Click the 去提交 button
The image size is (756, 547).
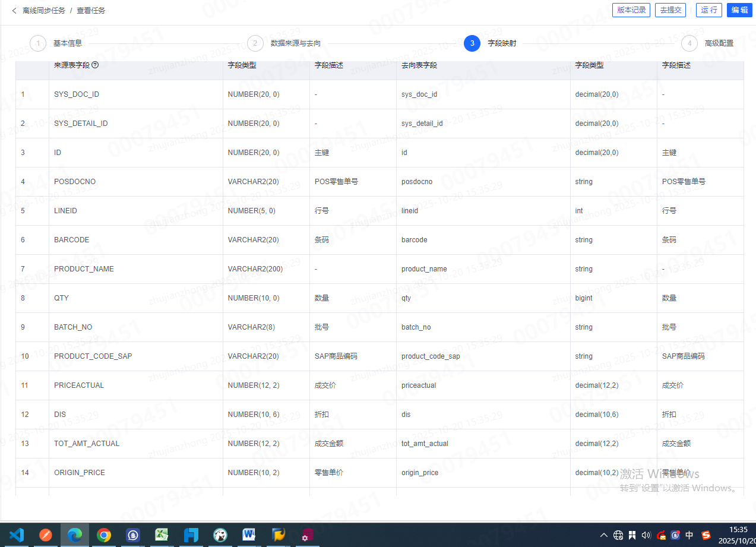[x=670, y=10]
